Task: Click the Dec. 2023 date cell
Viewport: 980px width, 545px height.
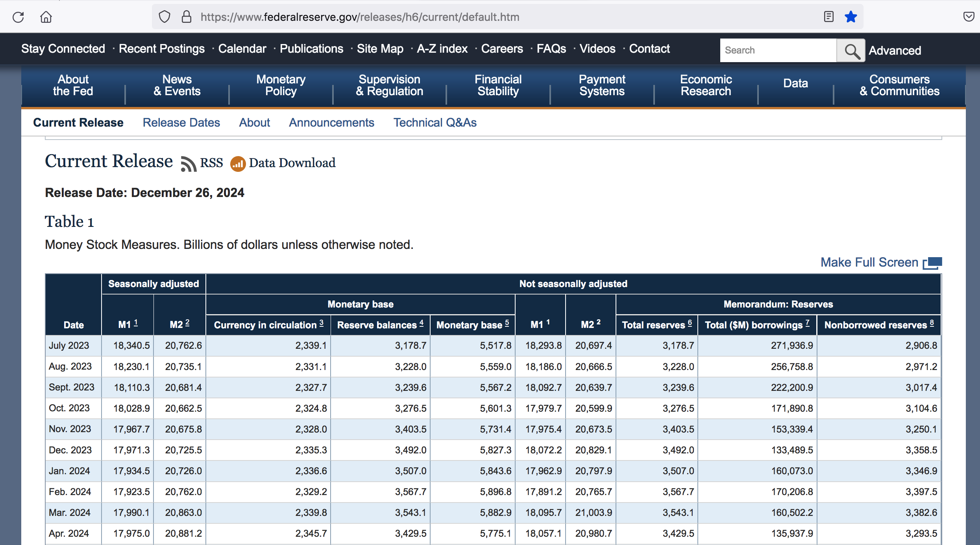Action: (73, 450)
